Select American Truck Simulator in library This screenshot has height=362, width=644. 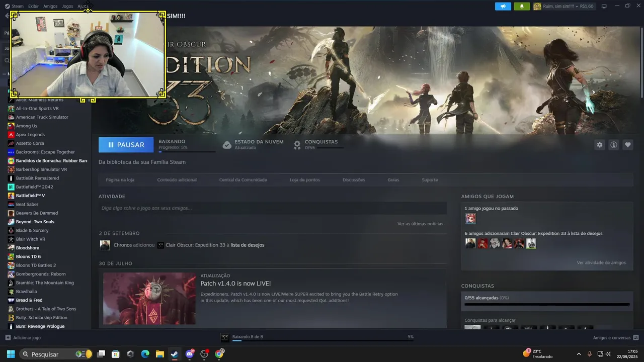click(x=42, y=117)
